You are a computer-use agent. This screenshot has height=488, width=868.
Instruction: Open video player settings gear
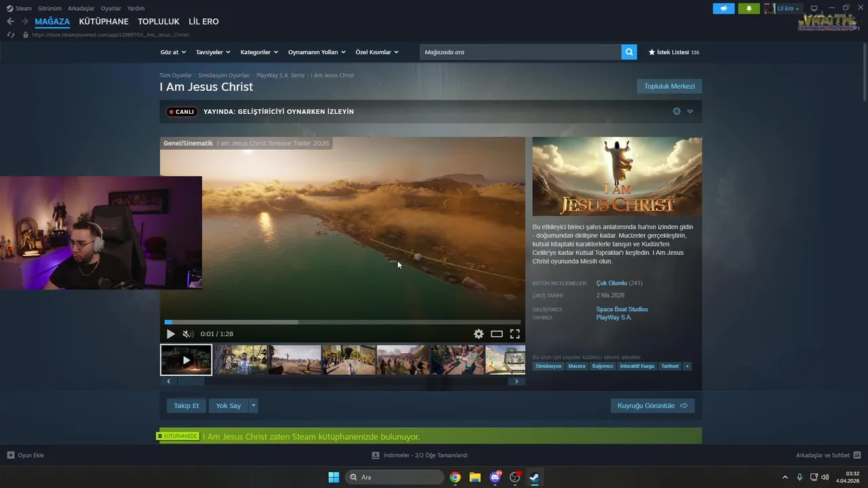coord(479,334)
